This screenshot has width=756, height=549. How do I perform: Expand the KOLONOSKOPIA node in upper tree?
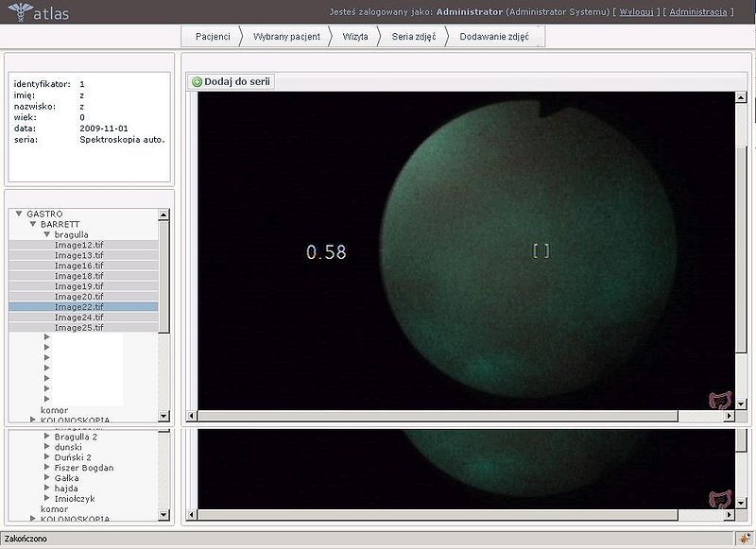tap(32, 420)
